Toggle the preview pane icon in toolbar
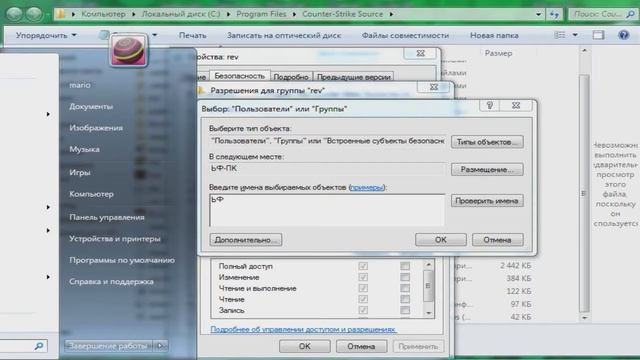The height and width of the screenshot is (360, 640). [x=598, y=35]
